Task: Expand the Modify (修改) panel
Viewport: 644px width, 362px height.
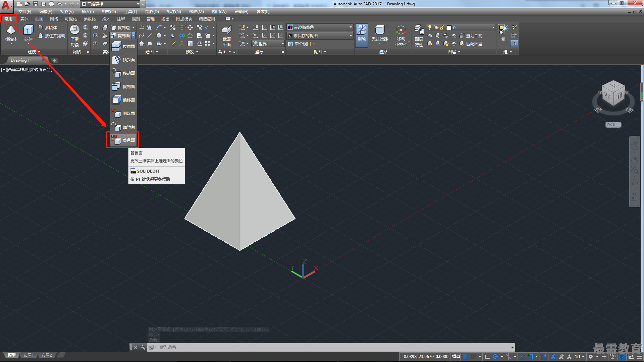Action: coord(192,52)
